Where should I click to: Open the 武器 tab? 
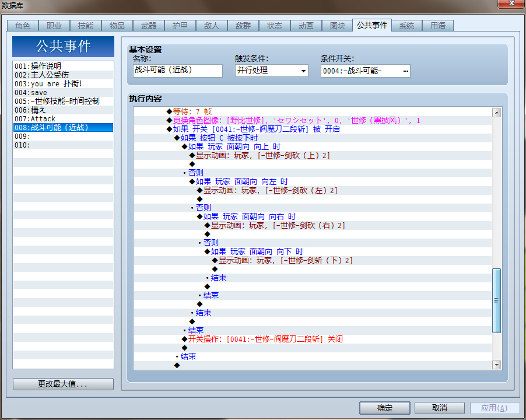(149, 26)
